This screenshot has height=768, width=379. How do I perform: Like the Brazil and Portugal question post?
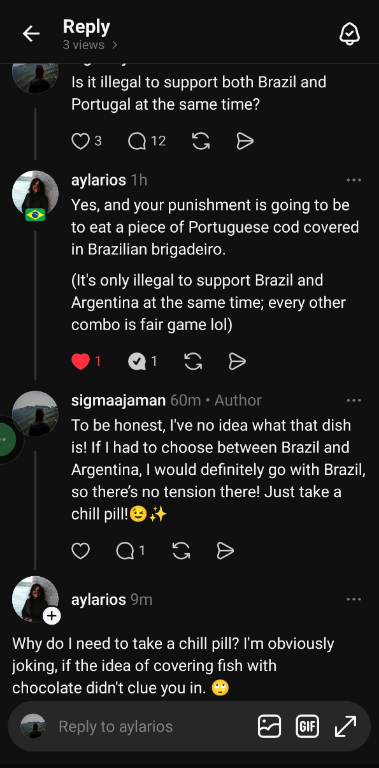click(80, 142)
